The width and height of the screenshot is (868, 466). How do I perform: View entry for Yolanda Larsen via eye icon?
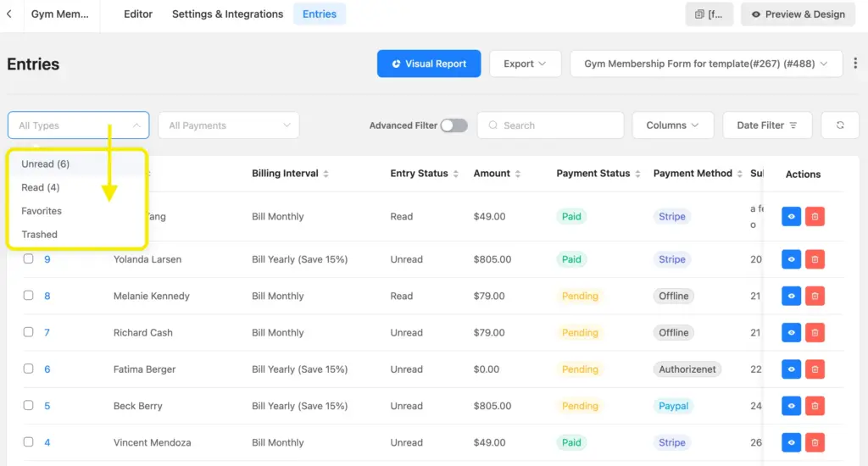coord(791,259)
